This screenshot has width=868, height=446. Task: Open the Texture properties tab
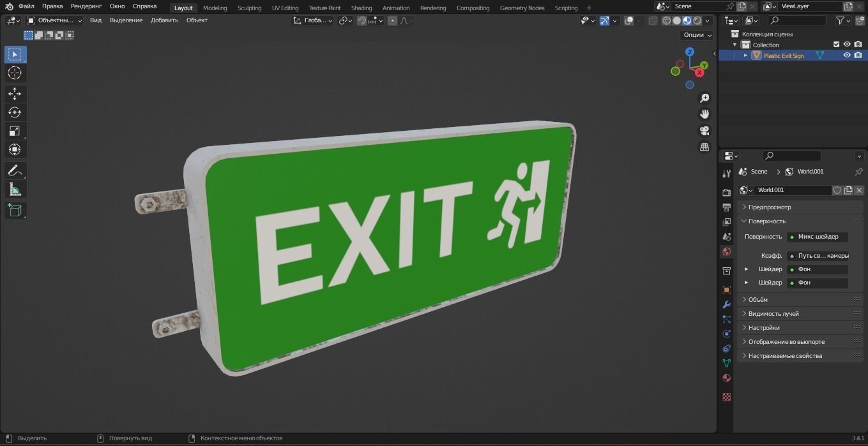[x=726, y=397]
